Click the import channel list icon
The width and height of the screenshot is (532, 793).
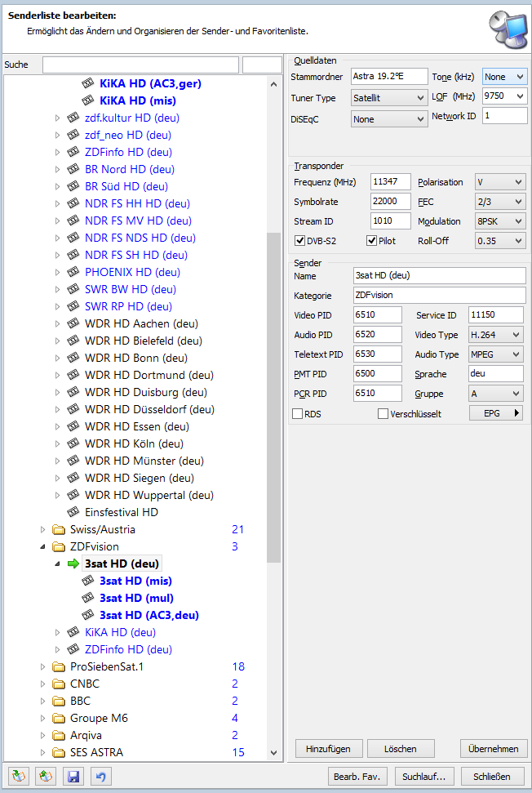(x=19, y=776)
